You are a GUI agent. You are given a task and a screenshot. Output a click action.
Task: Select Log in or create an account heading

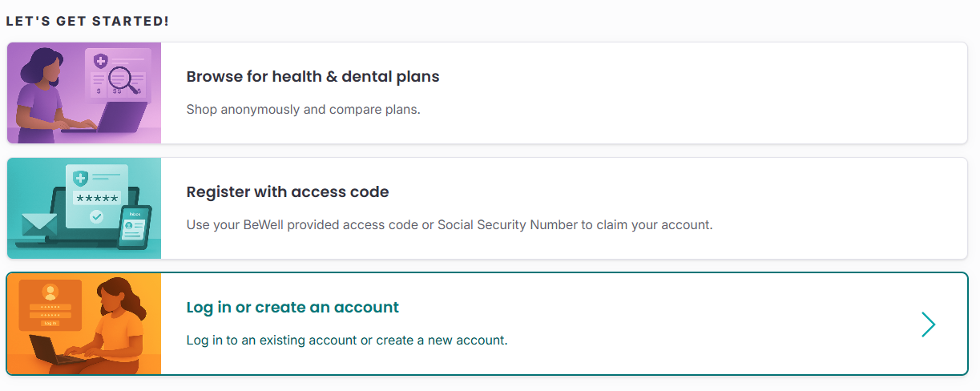[x=292, y=308]
